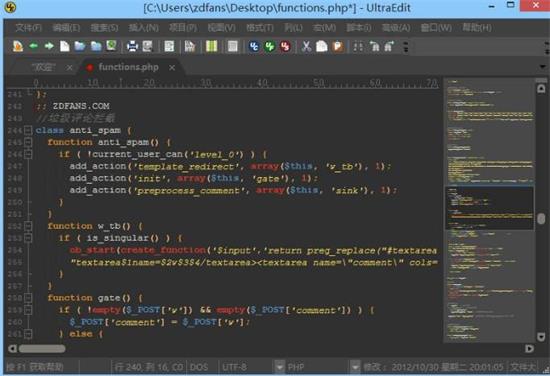Launch the blue UC UltraCompare icon
This screenshot has height=376, width=550.
[254, 46]
